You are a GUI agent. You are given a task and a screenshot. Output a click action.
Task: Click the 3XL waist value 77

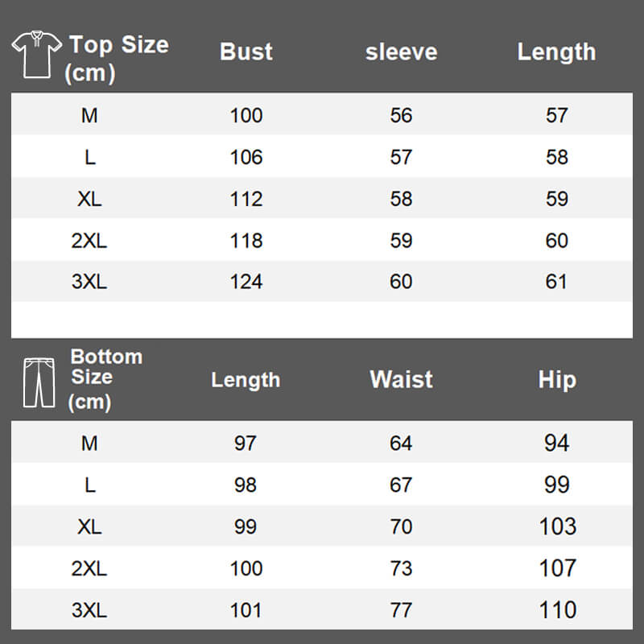point(401,610)
